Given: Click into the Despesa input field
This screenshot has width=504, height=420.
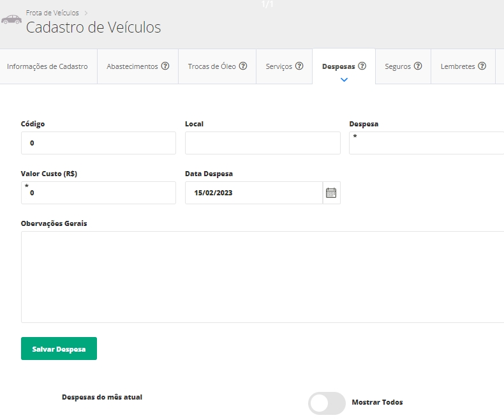Looking at the screenshot, I should coord(427,143).
